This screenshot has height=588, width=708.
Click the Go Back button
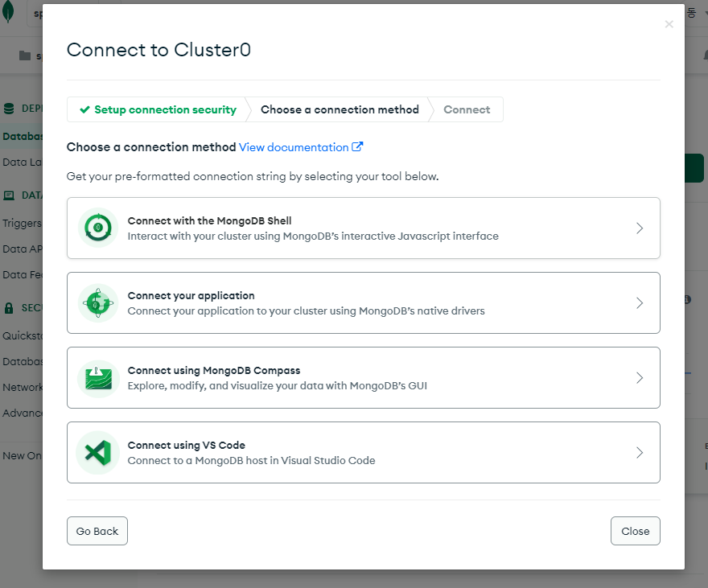click(x=97, y=531)
